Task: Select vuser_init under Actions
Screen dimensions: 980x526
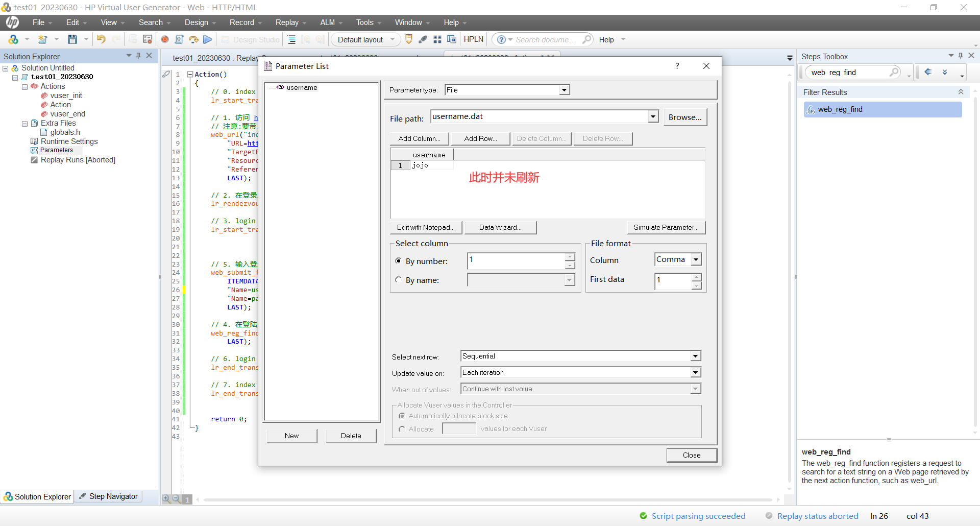Action: point(66,95)
